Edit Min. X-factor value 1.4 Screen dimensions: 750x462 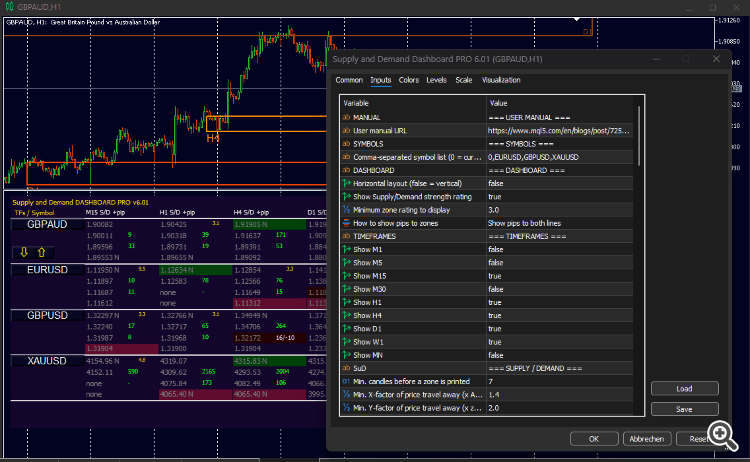click(560, 395)
